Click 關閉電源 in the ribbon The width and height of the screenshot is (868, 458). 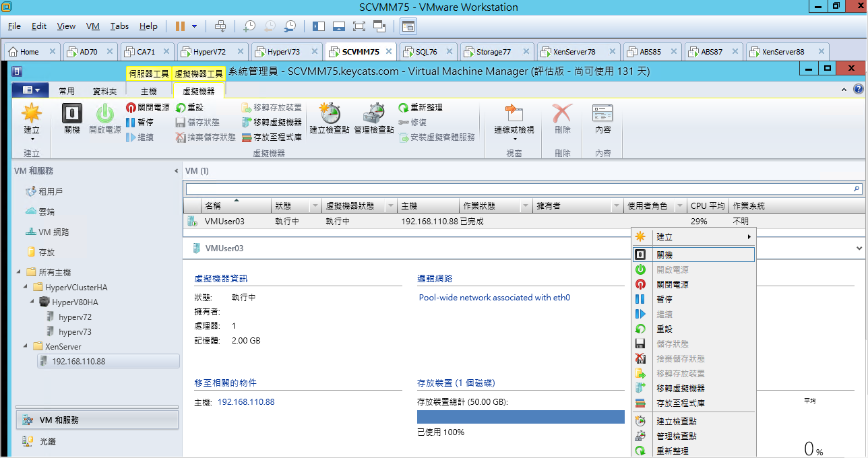[x=148, y=108]
